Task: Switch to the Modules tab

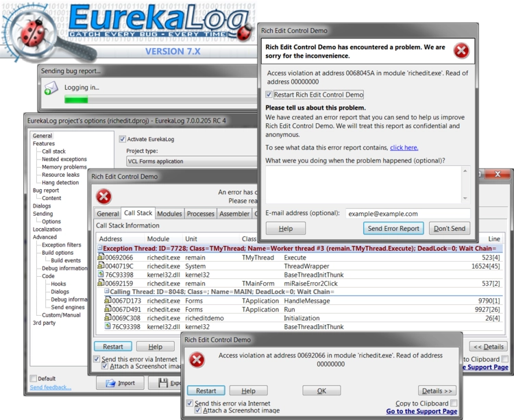Action: pyautogui.click(x=169, y=214)
